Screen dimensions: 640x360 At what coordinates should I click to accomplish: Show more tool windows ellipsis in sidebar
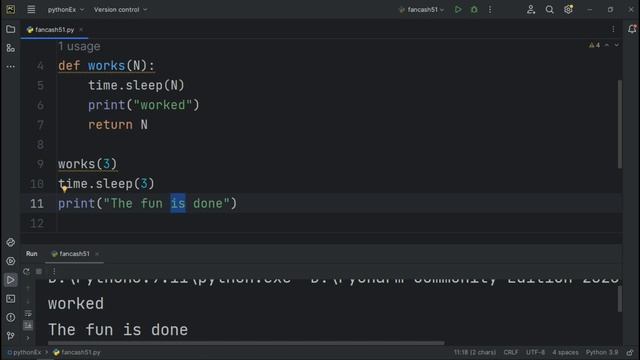coord(11,67)
